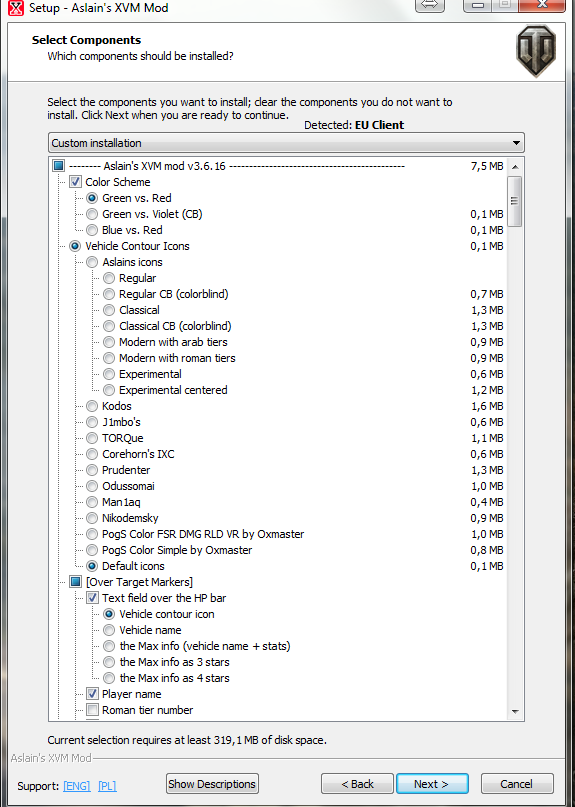Toggle the Aslain's XVM mod v3.6.16 root checkbox
Image resolution: width=575 pixels, height=807 pixels.
(x=59, y=166)
